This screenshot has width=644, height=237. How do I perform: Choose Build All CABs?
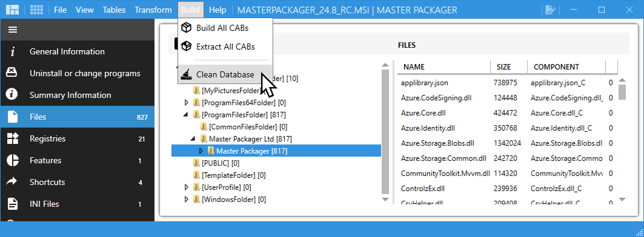[x=225, y=28]
